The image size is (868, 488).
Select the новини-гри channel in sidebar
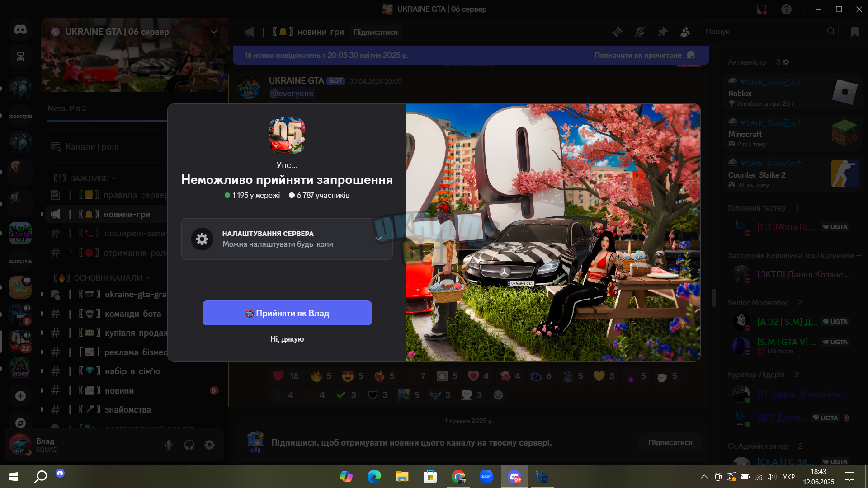click(x=107, y=215)
